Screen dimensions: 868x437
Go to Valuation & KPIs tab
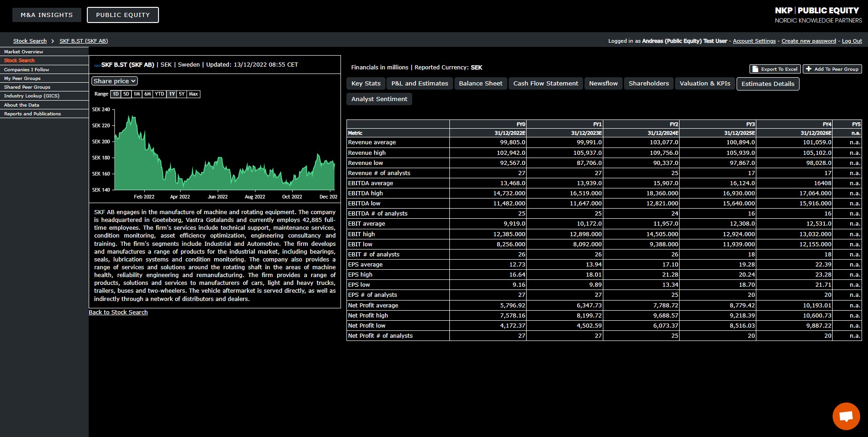pyautogui.click(x=704, y=84)
